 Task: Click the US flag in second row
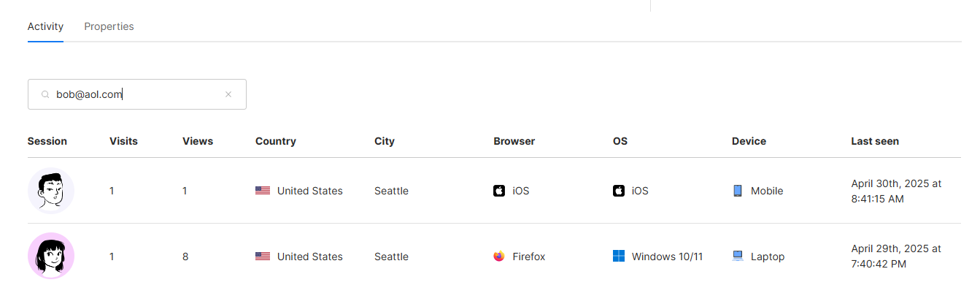(263, 257)
